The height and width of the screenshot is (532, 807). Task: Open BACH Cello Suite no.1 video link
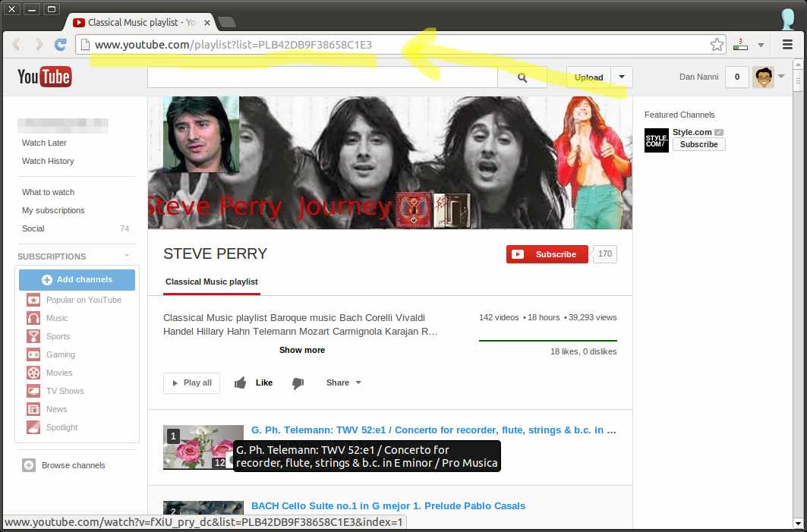tap(388, 506)
